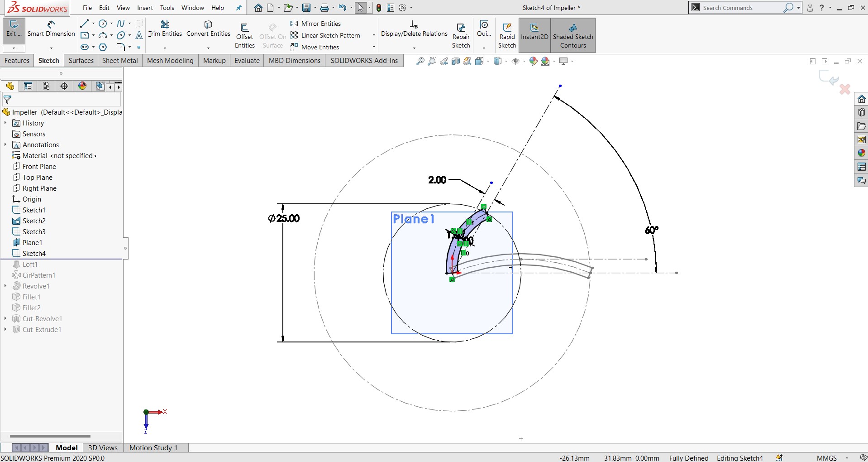
Task: Switch to the Evaluate tab
Action: pos(247,61)
